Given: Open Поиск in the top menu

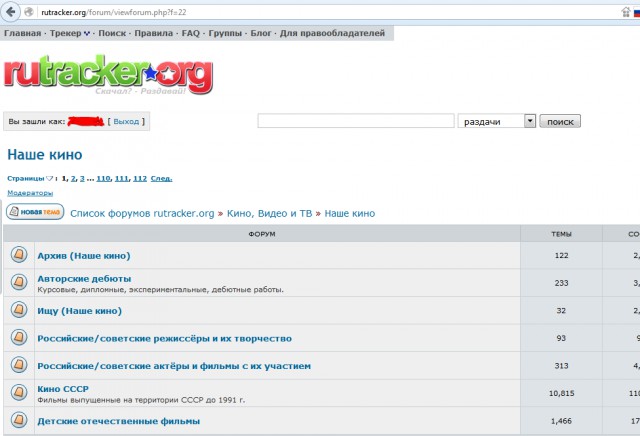Looking at the screenshot, I should coord(112,33).
